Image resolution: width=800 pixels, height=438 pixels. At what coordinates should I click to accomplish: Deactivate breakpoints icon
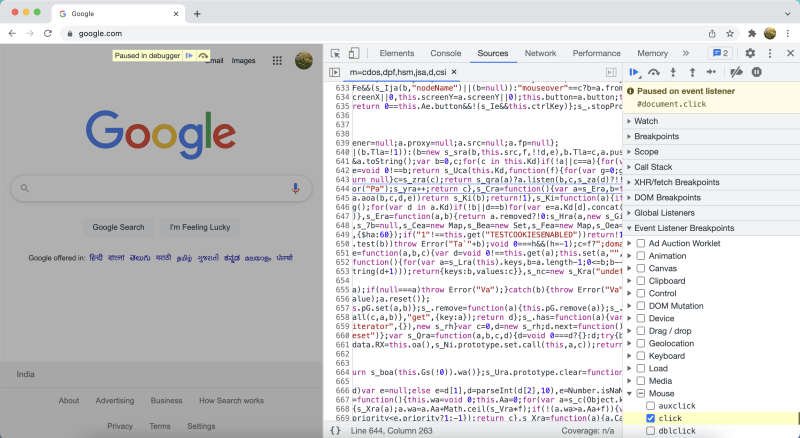(736, 72)
